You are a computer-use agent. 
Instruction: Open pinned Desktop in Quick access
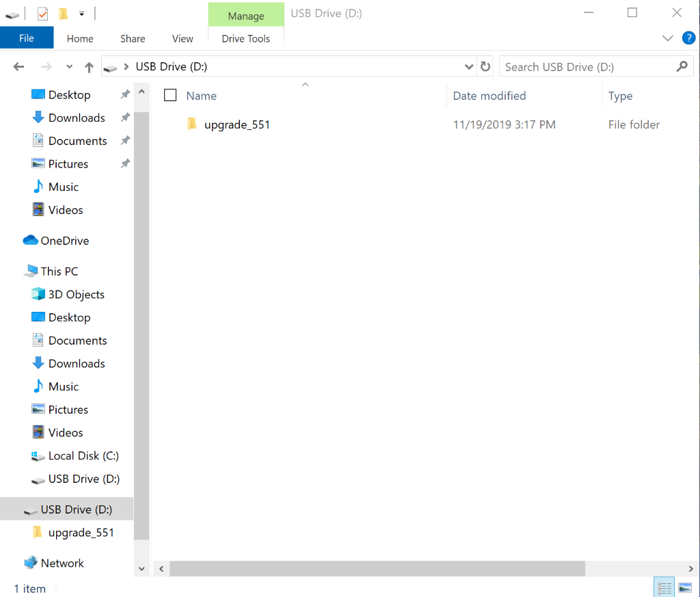coord(69,94)
